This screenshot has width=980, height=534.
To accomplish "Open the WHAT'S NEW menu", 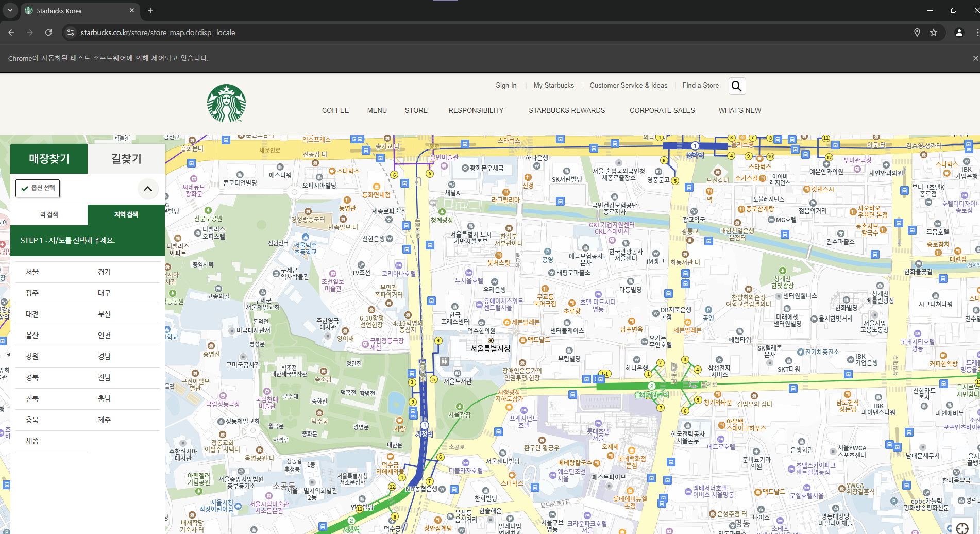I will click(740, 110).
